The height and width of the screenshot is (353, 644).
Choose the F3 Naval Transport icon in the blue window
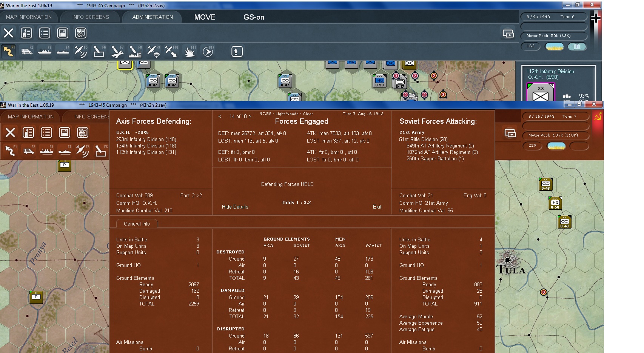(45, 51)
